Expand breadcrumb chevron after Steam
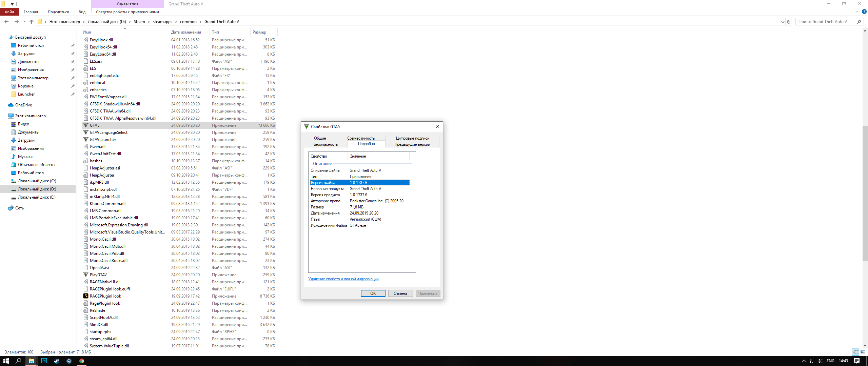 click(149, 22)
